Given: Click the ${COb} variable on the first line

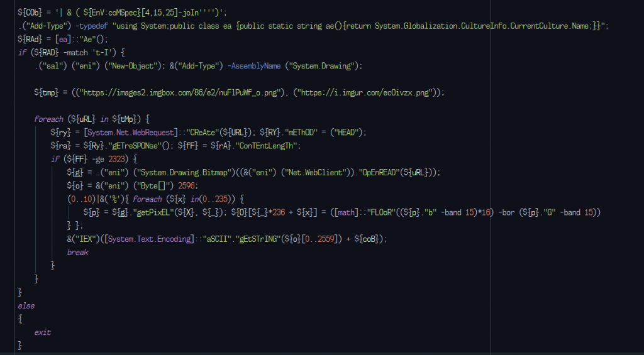Looking at the screenshot, I should [x=30, y=13].
